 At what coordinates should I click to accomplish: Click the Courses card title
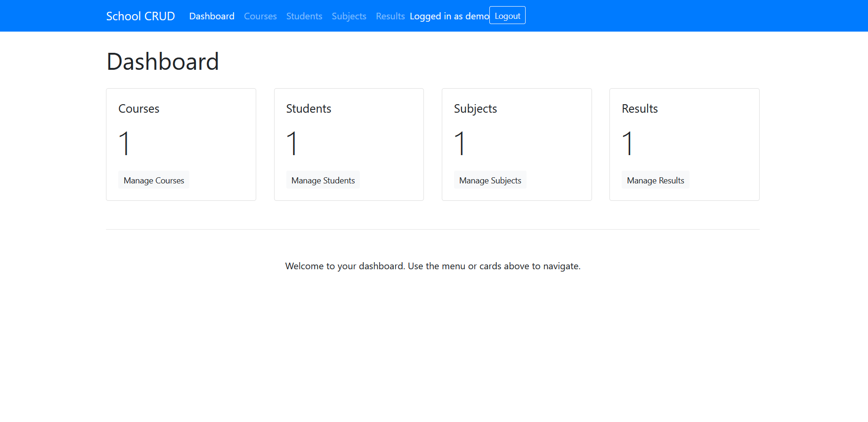pyautogui.click(x=139, y=108)
